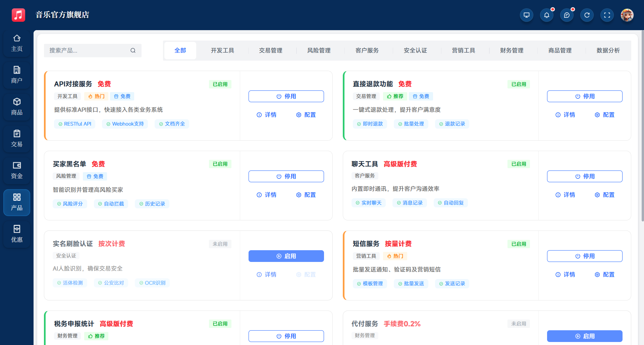Enter fullscreen using the expand icon
The height and width of the screenshot is (345, 644).
pos(607,15)
